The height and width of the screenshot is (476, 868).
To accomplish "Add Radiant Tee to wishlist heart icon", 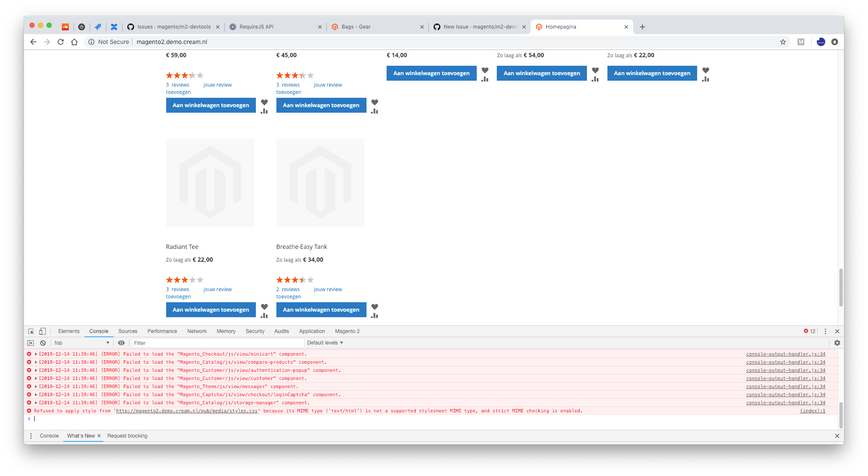I will click(x=264, y=307).
